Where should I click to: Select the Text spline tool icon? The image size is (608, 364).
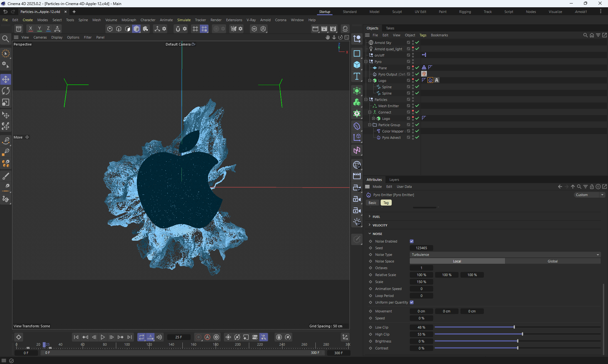click(357, 76)
